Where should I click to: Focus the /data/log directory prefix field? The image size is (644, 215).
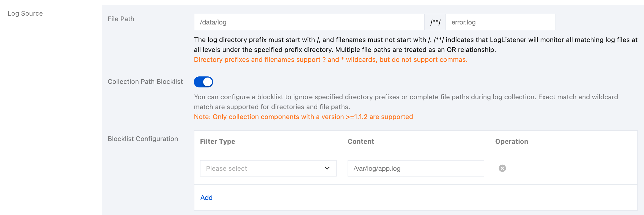309,22
